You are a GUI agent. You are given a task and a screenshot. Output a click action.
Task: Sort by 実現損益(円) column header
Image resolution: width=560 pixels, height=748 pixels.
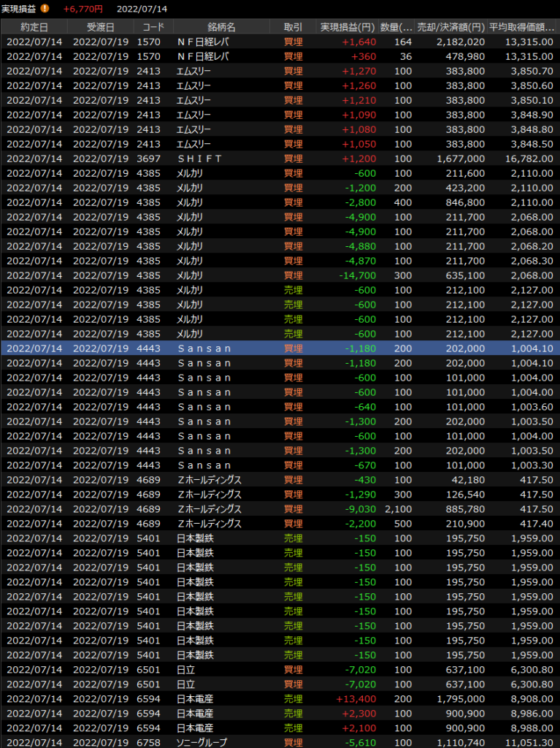point(348,27)
